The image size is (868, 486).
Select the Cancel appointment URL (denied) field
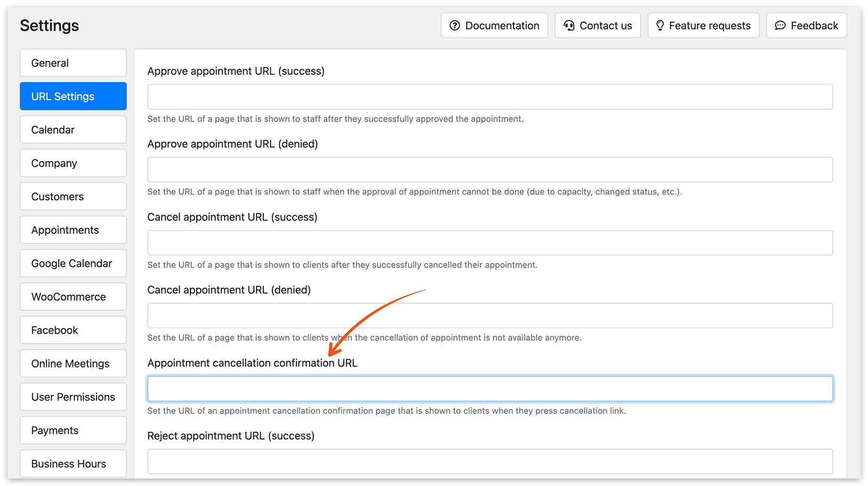pos(489,315)
